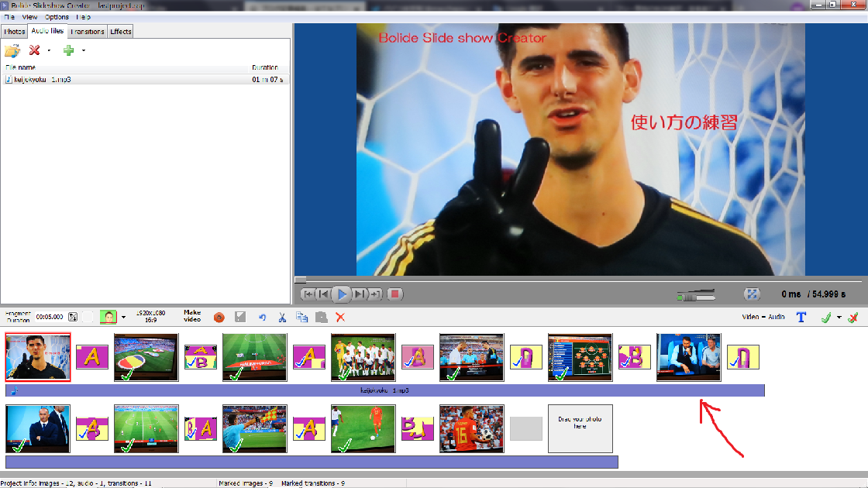
Task: Jump to last slide playback button
Action: (x=375, y=294)
